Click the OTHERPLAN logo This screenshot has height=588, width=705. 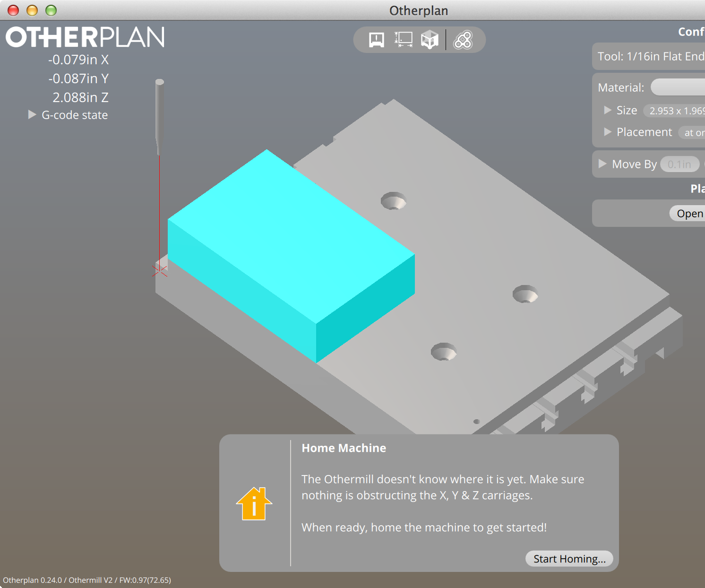(85, 37)
